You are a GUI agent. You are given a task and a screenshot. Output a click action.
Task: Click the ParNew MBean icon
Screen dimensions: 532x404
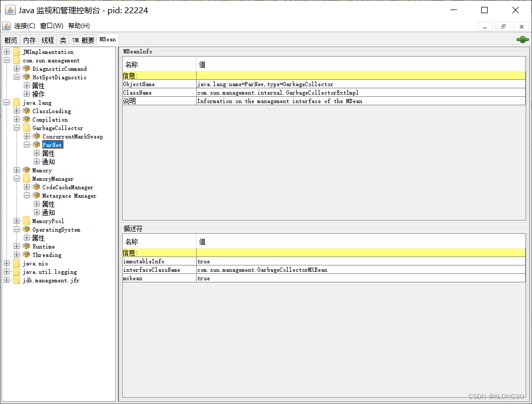[36, 145]
